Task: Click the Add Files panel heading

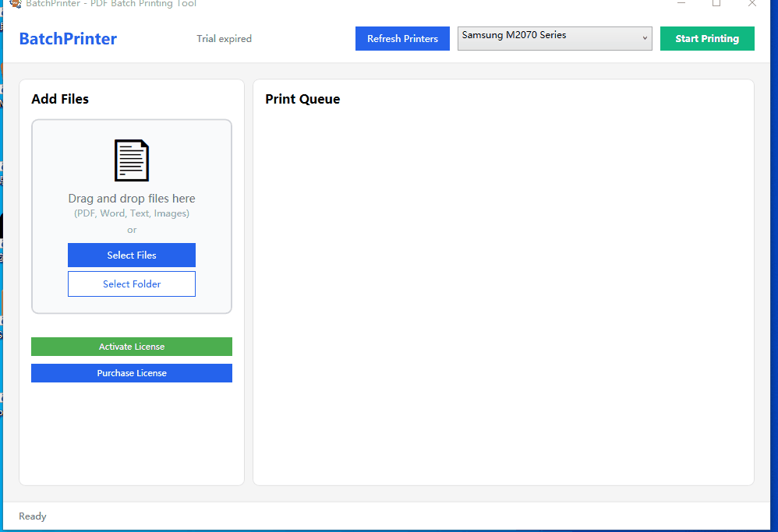Action: pyautogui.click(x=60, y=99)
